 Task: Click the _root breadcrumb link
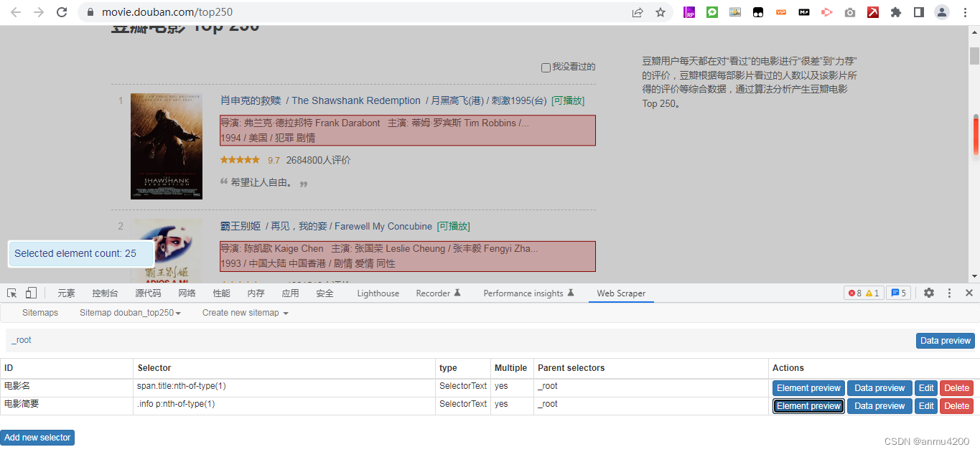[x=22, y=340]
